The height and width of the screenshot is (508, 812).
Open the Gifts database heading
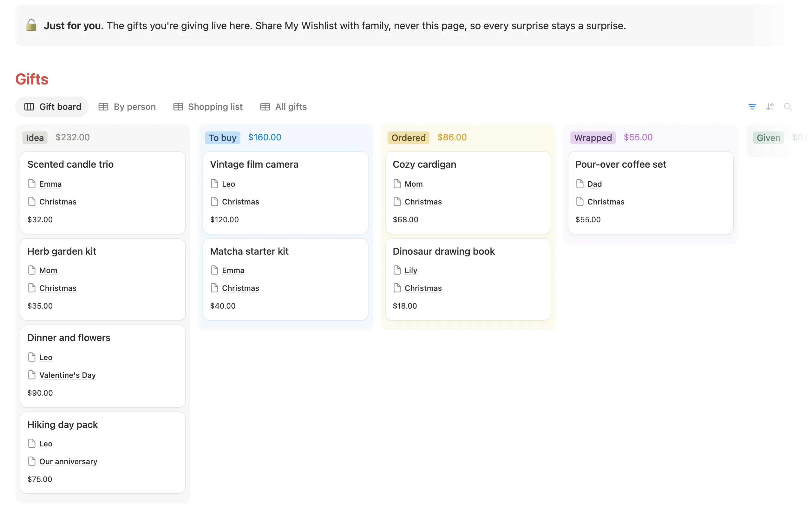point(32,79)
